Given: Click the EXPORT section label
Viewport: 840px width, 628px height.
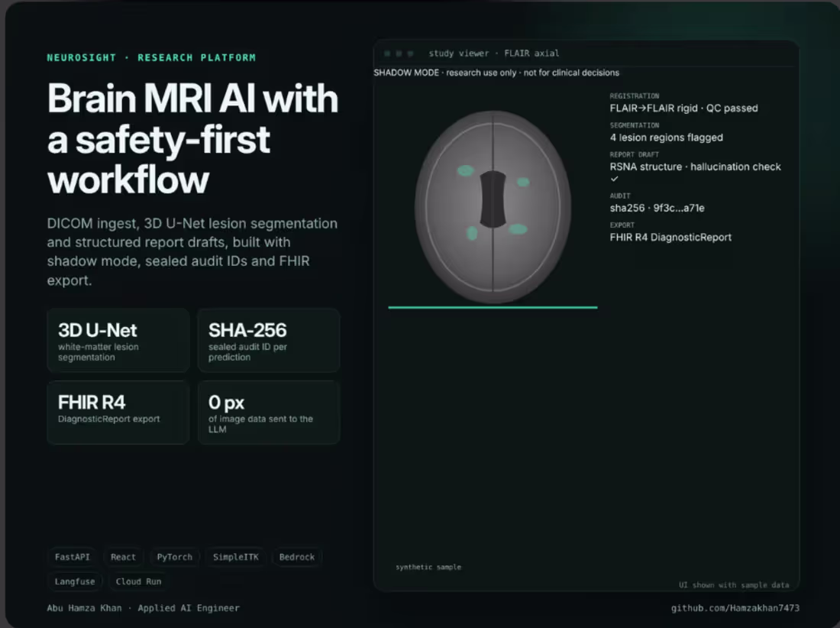Looking at the screenshot, I should pyautogui.click(x=622, y=225).
